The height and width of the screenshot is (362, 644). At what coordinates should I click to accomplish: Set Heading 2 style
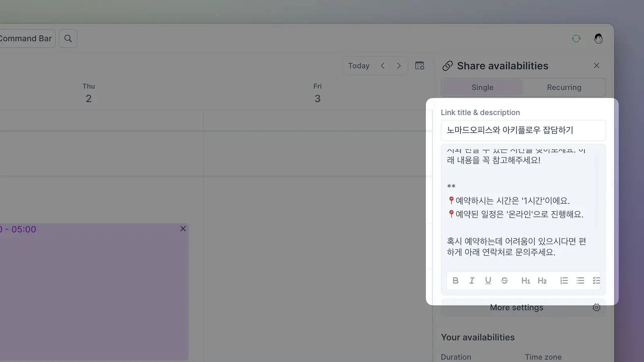(x=542, y=281)
